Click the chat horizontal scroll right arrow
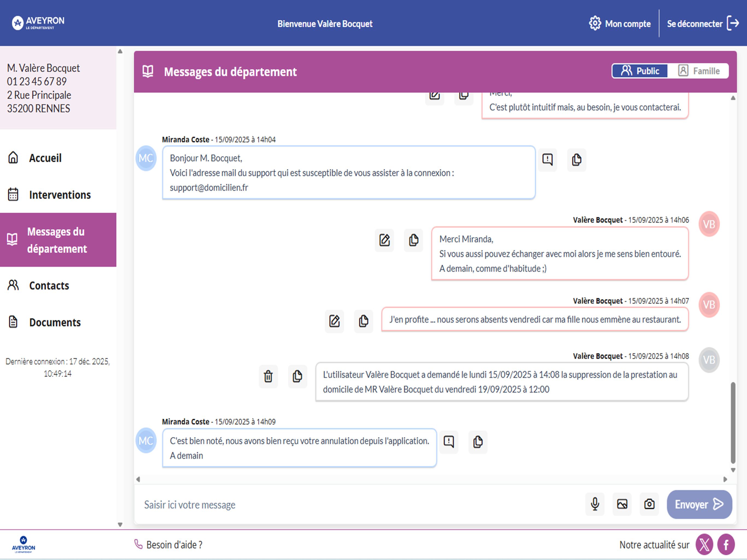 (x=725, y=479)
